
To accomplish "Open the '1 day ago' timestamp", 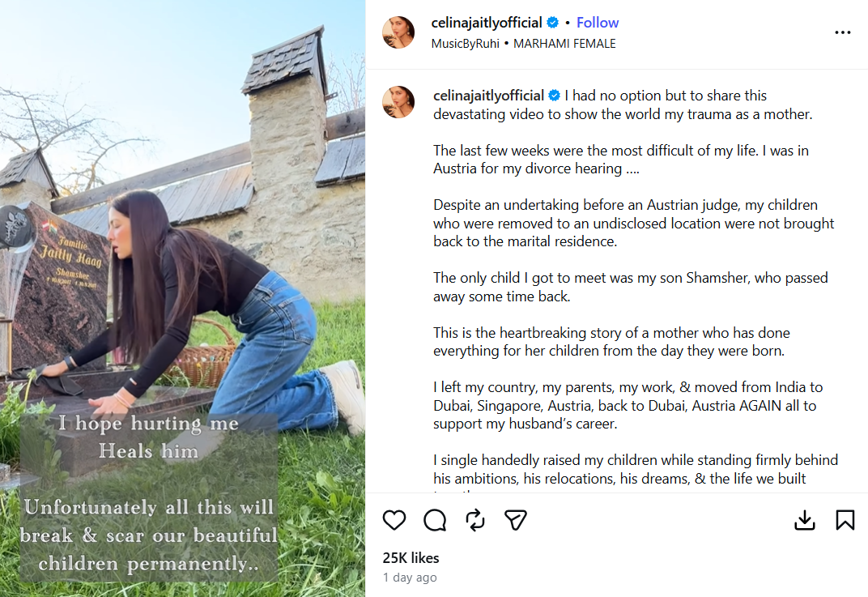I will (x=410, y=578).
